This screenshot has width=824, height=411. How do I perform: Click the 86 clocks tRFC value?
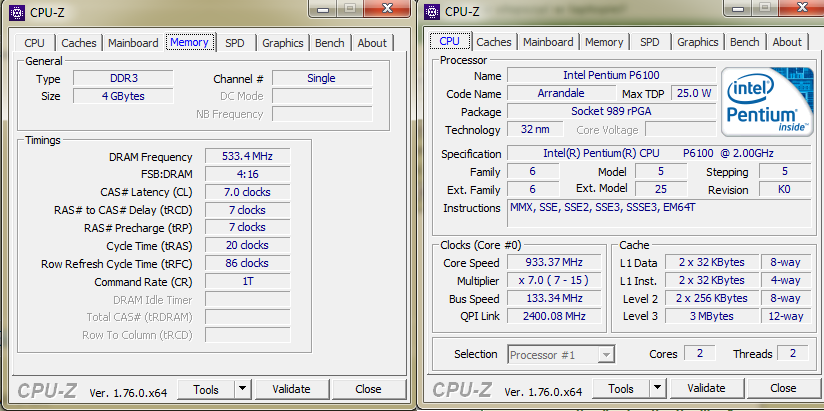click(247, 263)
